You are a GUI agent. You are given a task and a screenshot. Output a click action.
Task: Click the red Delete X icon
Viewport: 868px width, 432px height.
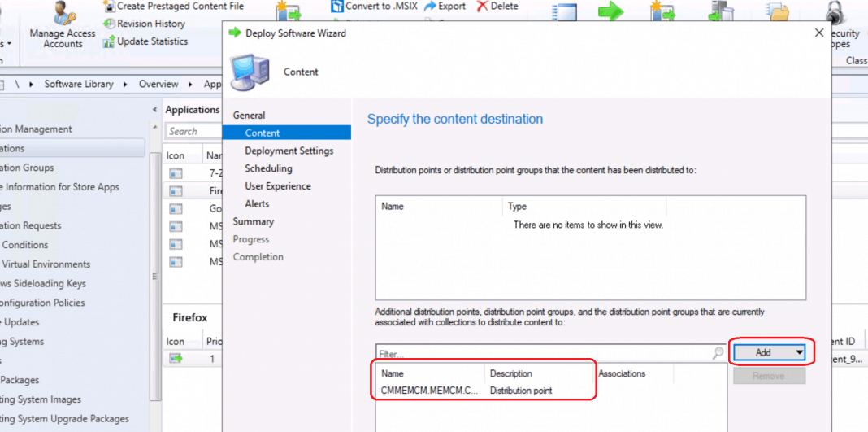click(482, 6)
